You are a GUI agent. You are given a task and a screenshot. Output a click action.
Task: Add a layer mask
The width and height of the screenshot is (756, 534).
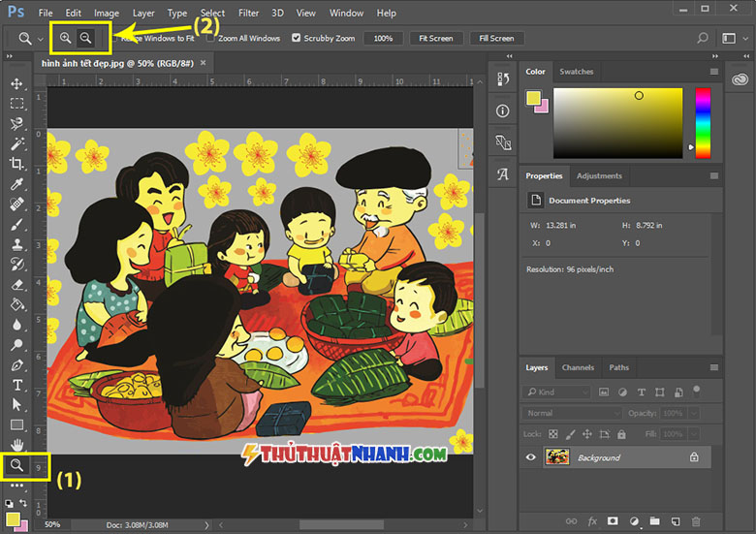pyautogui.click(x=613, y=521)
